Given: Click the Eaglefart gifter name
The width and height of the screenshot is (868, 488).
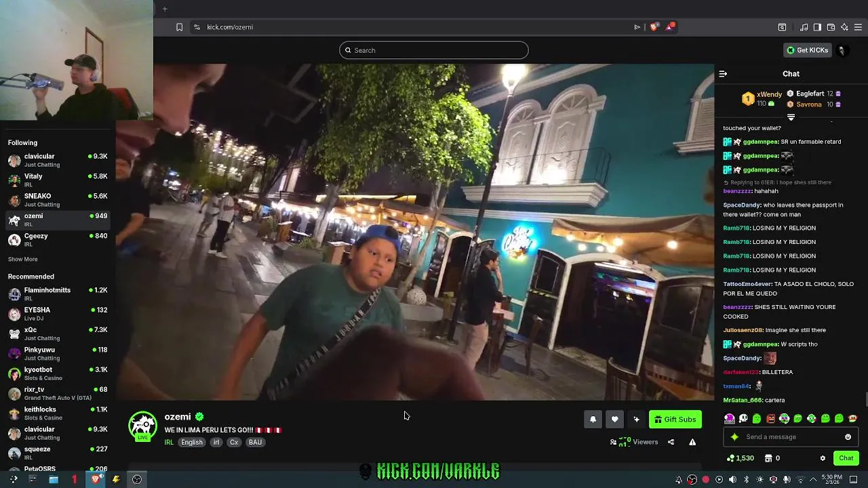Looking at the screenshot, I should click(810, 94).
